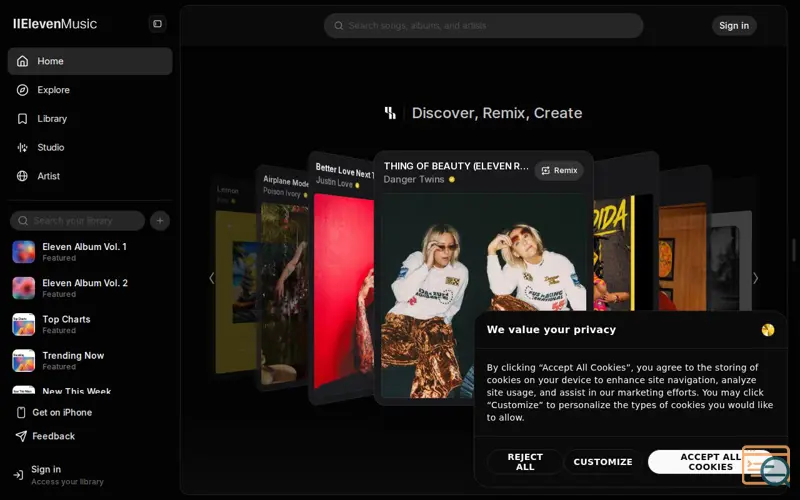This screenshot has height=500, width=800.
Task: Select the Better Love Next carousel card
Action: pyautogui.click(x=341, y=278)
